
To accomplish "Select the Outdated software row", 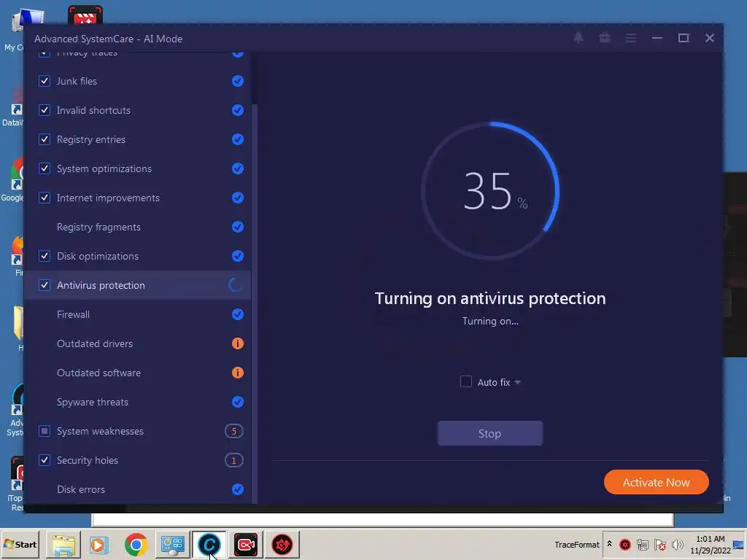I will (138, 373).
